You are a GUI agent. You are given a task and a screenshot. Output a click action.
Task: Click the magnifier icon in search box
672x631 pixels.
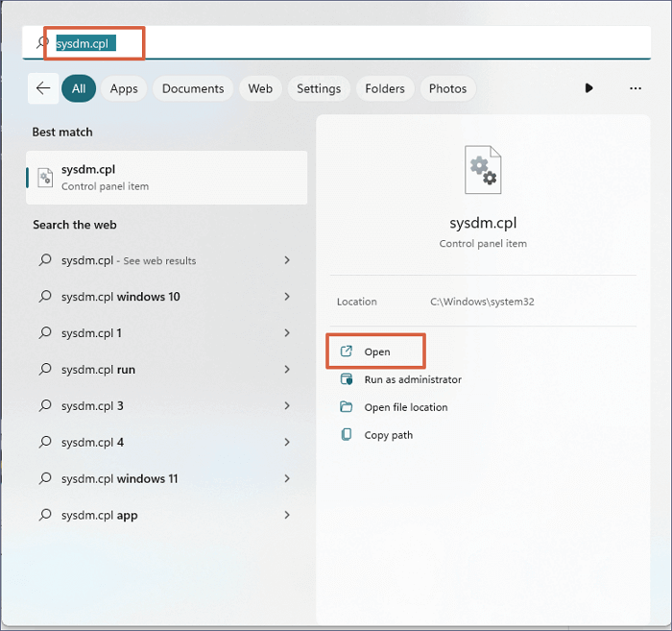click(41, 42)
